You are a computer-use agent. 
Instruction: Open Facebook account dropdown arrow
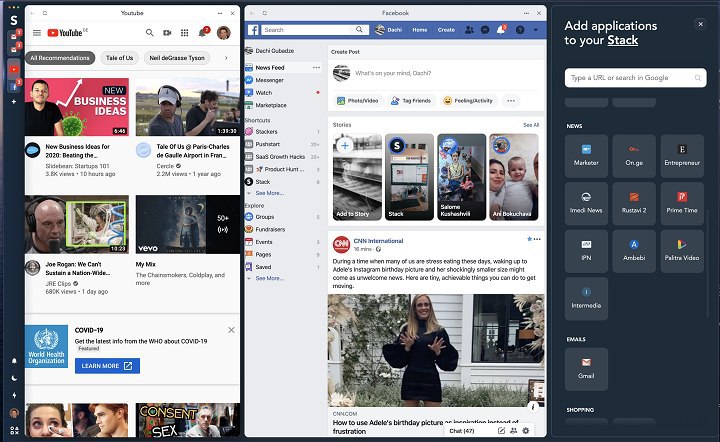(535, 30)
